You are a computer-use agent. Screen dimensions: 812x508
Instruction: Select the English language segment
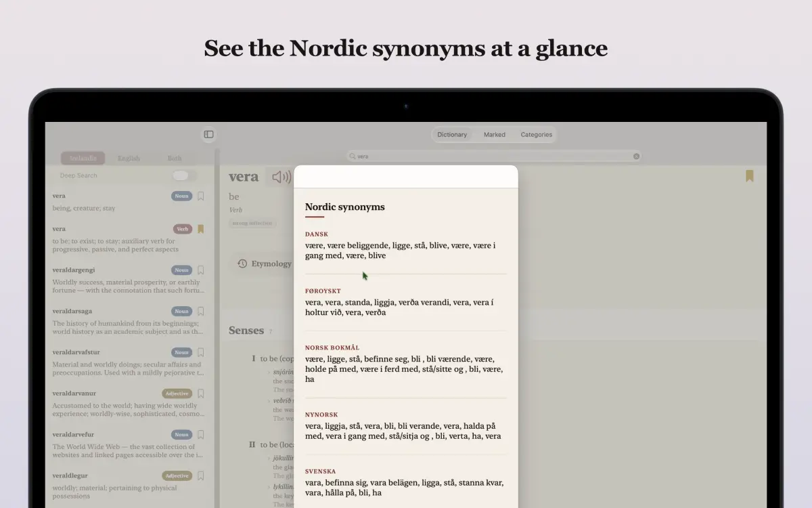point(129,158)
